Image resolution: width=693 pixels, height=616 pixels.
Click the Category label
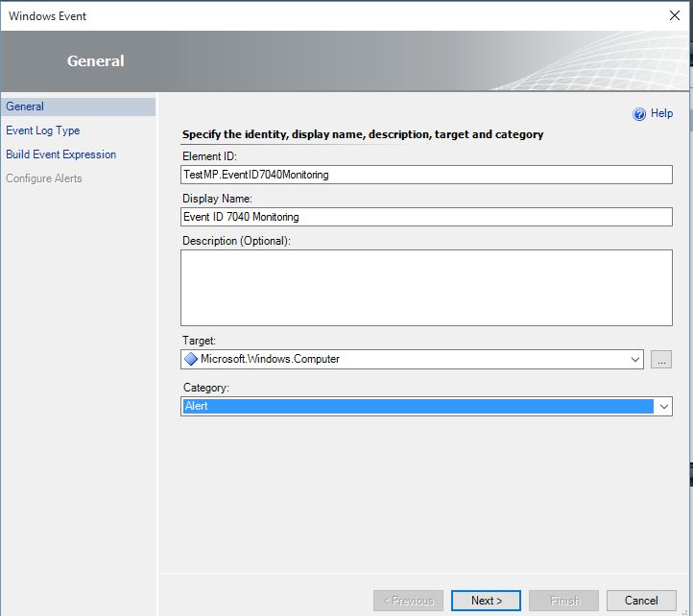pyautogui.click(x=206, y=388)
